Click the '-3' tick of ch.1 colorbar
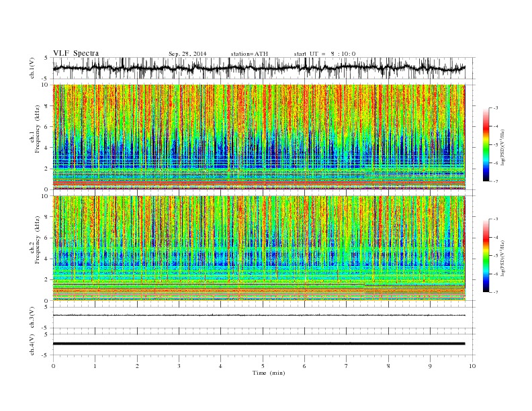Image resolution: width=532 pixels, height=411 pixels. [x=496, y=108]
